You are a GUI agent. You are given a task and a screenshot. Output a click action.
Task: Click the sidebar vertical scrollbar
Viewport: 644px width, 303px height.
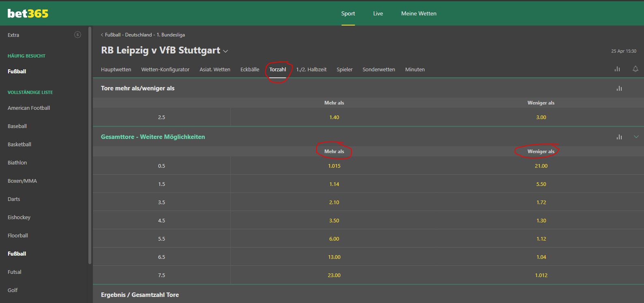point(90,146)
